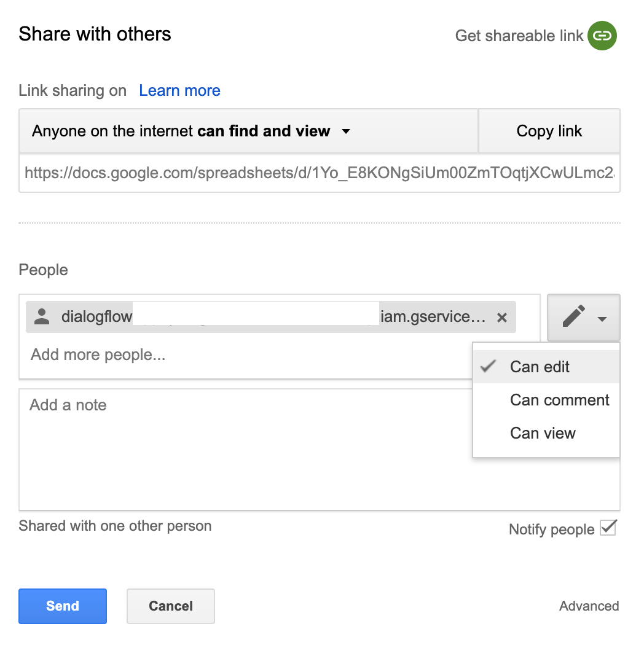Click the green shareable link icon
This screenshot has height=645, width=644.
(x=602, y=36)
